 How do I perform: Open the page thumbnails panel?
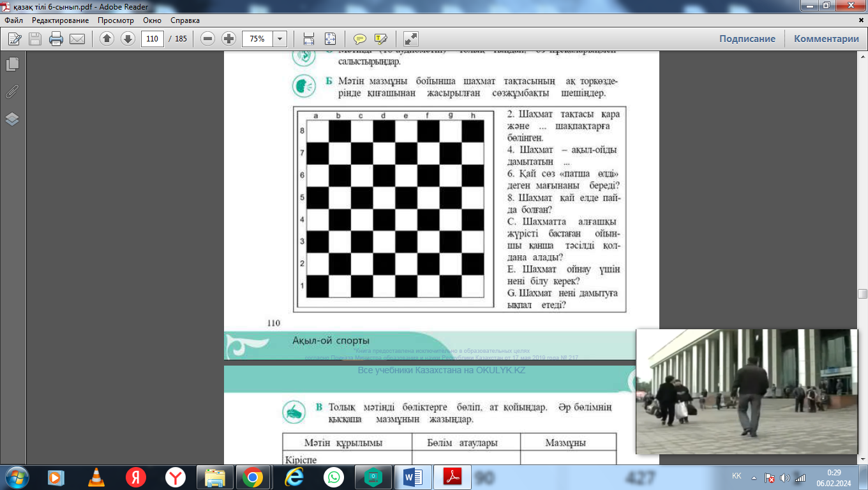tap(12, 64)
